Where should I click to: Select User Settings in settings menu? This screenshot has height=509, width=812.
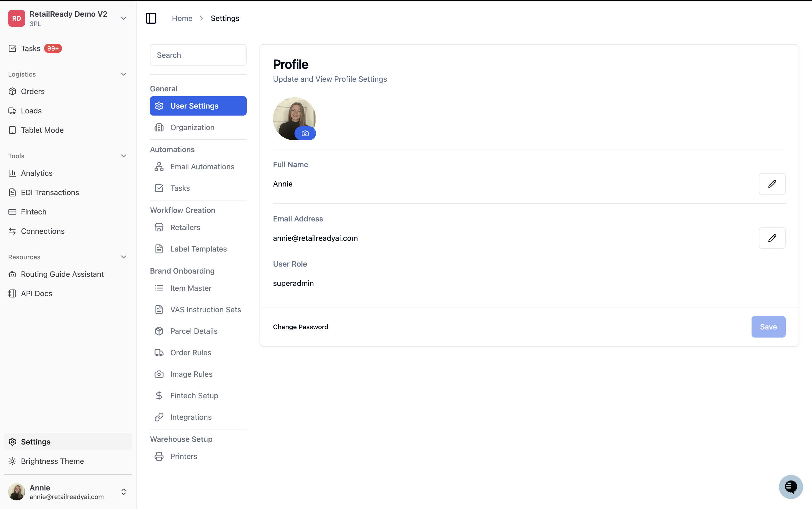[198, 106]
